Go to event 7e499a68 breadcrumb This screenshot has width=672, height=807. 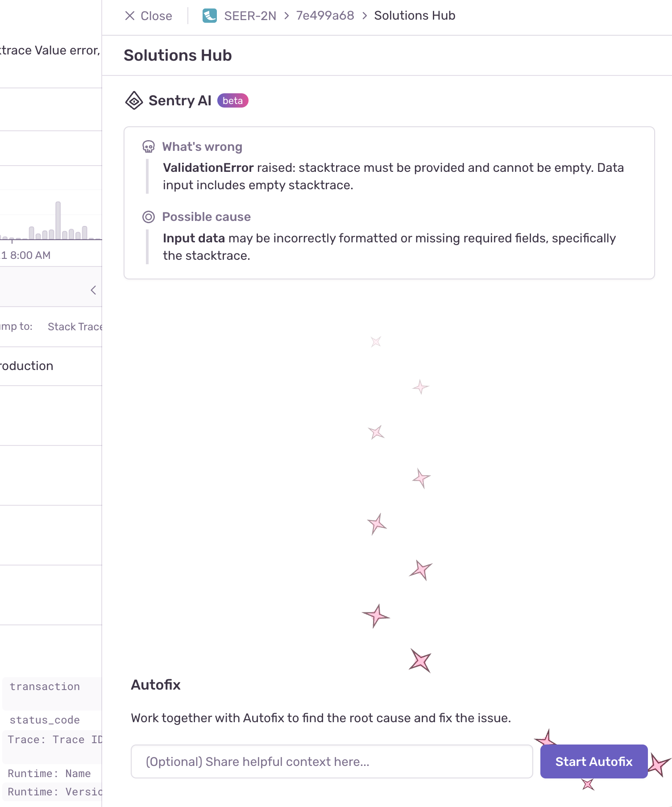325,16
